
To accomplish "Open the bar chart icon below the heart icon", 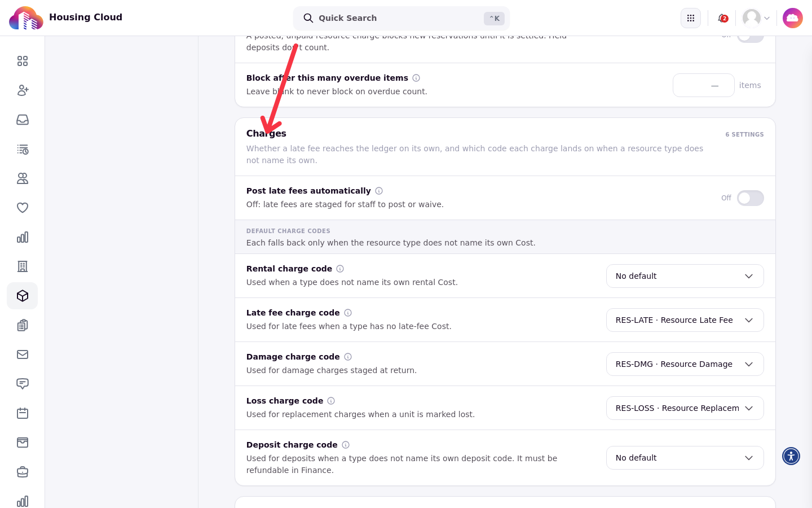I will (x=23, y=237).
